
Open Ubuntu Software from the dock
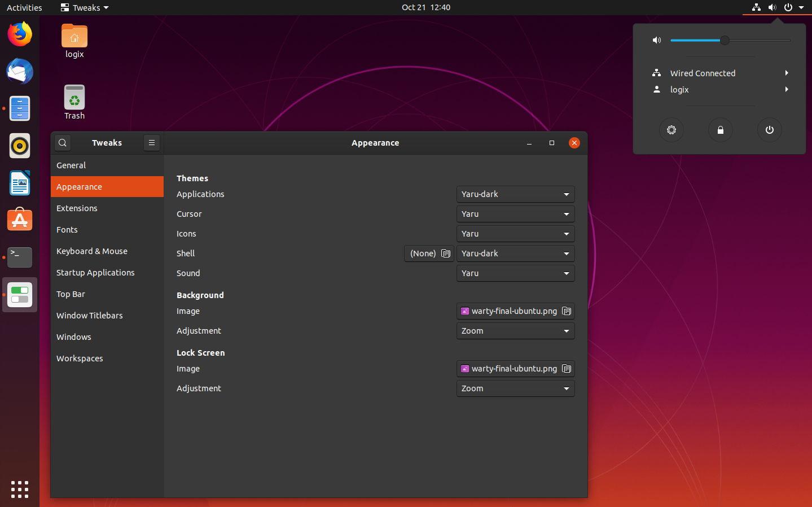20,220
